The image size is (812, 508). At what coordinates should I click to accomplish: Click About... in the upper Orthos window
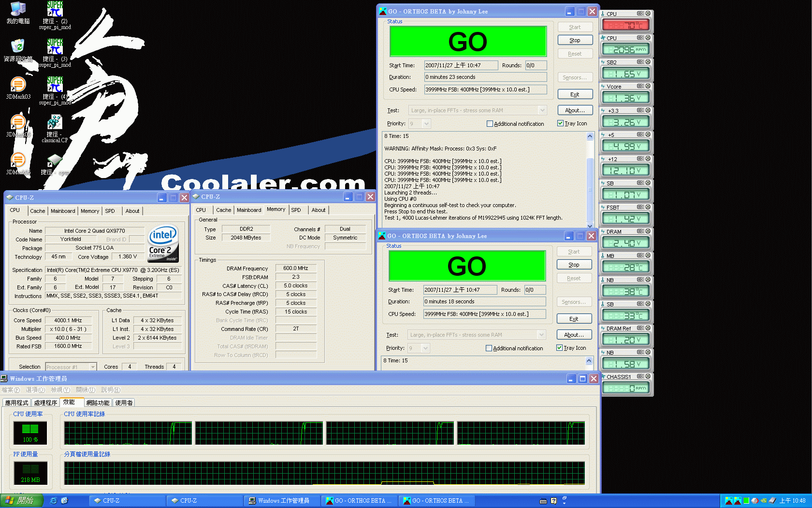[575, 110]
